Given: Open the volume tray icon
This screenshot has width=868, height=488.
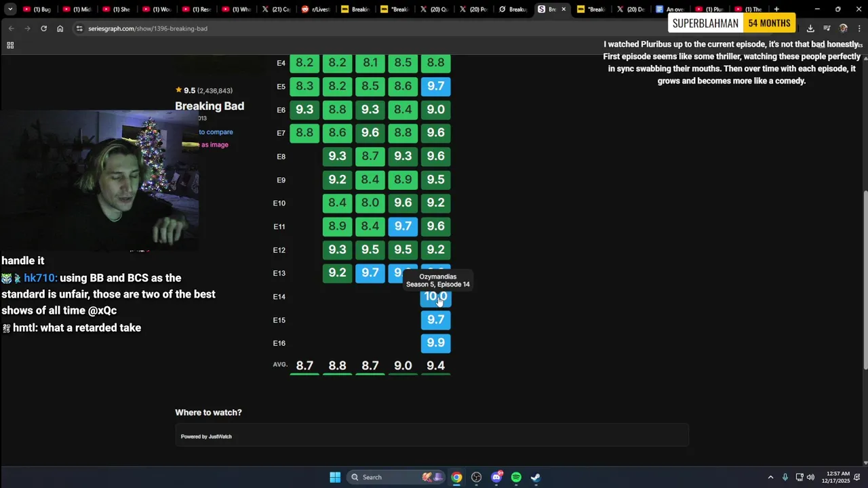Looking at the screenshot, I should click(x=810, y=477).
